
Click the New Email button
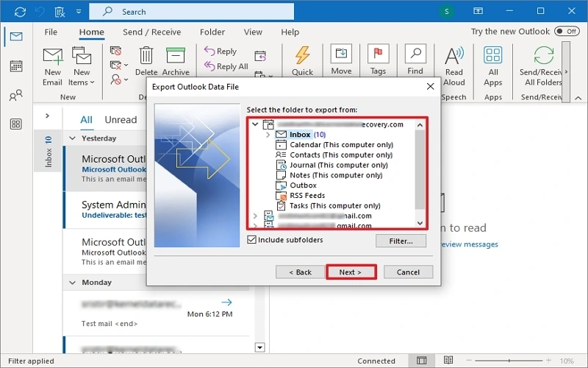coord(52,67)
